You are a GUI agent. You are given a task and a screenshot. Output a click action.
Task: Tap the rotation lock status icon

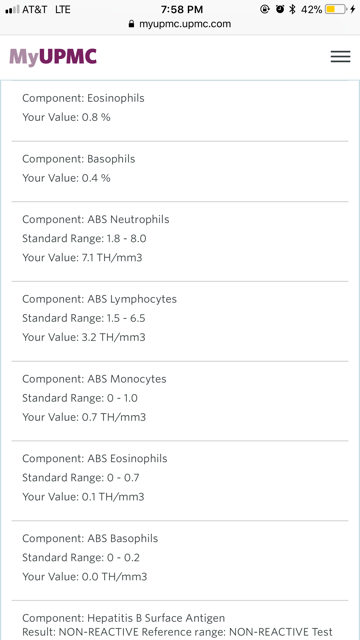[x=265, y=9]
